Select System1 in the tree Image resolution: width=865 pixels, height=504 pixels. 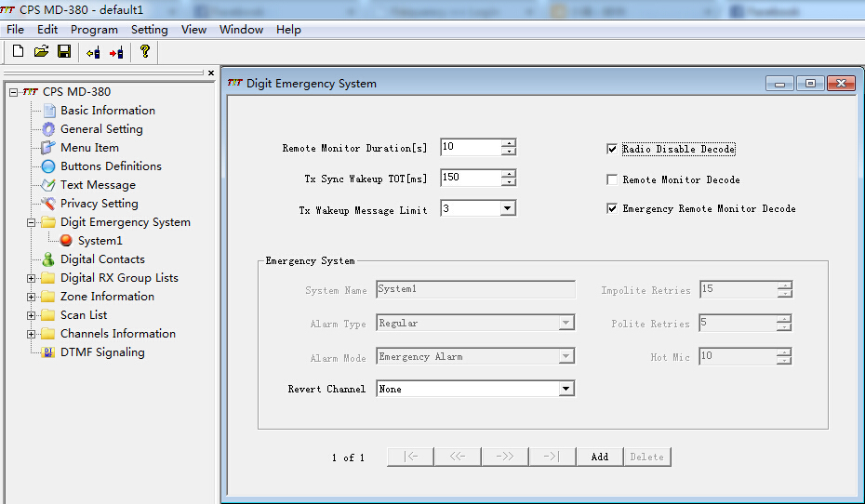point(100,241)
